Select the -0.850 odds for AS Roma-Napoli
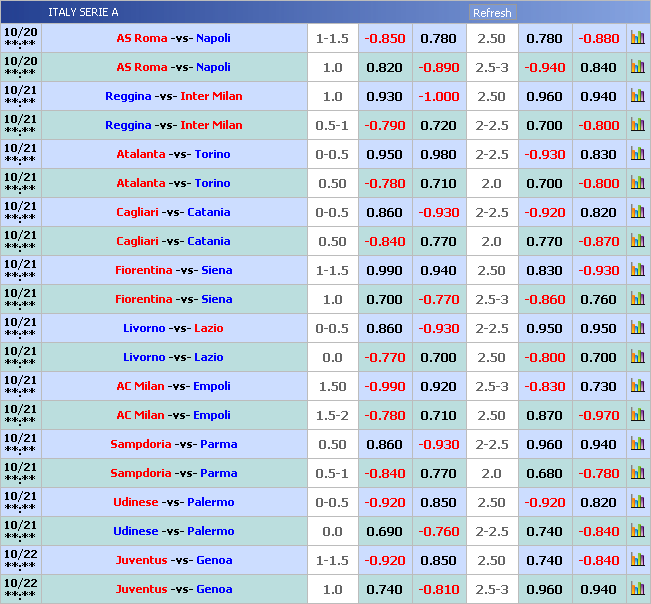Screen dimensions: 651x604 (385, 39)
